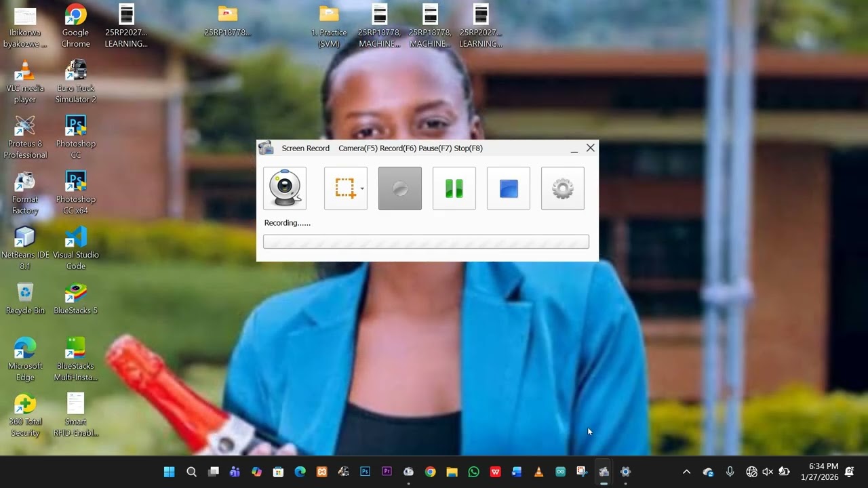Minimize the Screen Record window

574,148
